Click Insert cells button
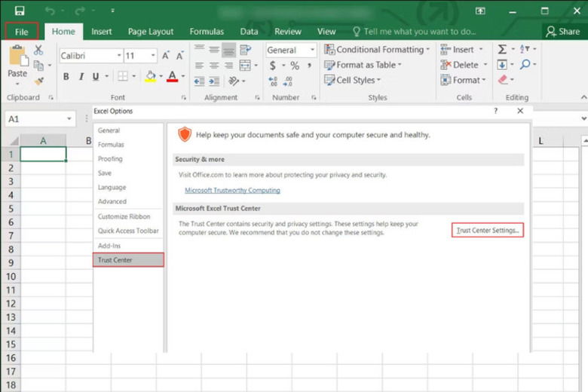 pyautogui.click(x=457, y=50)
